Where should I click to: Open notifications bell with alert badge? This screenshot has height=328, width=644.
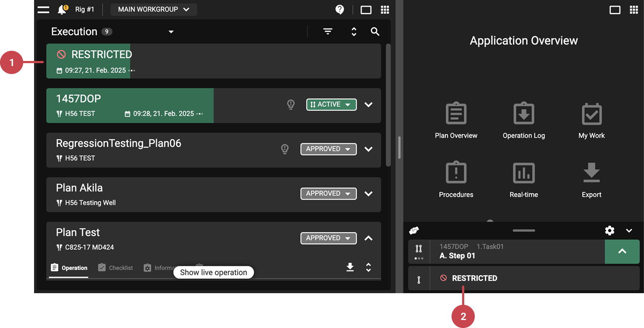click(62, 9)
